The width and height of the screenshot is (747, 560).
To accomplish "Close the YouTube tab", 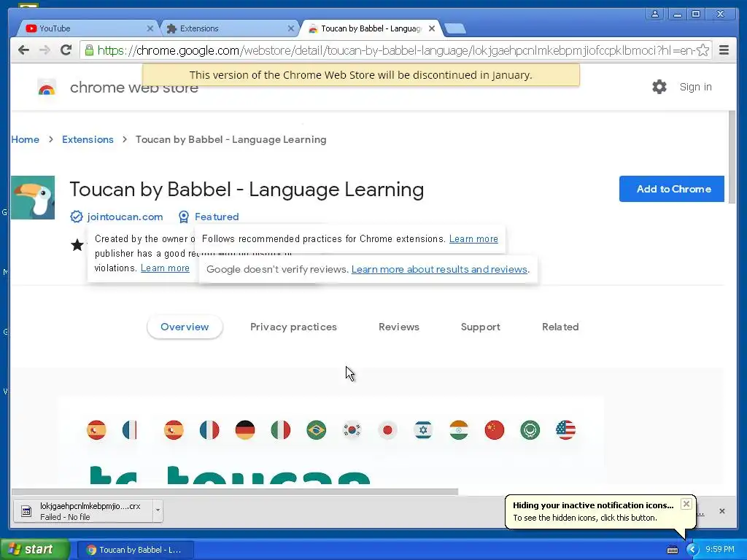I will pyautogui.click(x=150, y=28).
